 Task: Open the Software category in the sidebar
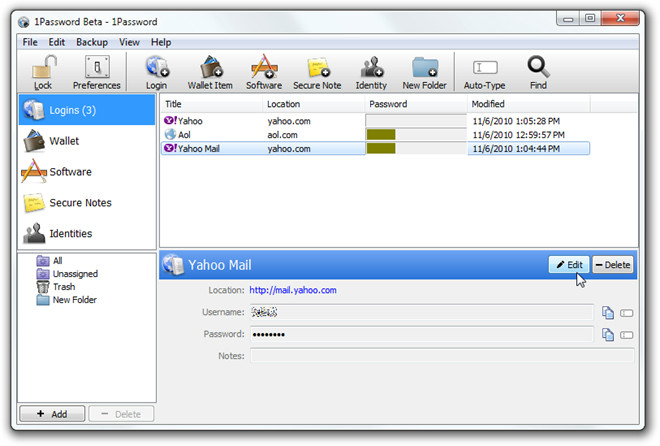[87, 172]
